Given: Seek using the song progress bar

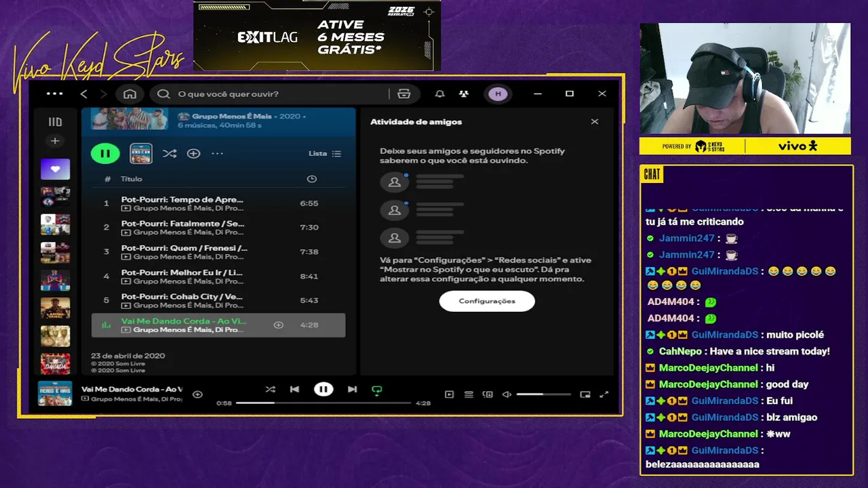Looking at the screenshot, I should (323, 403).
